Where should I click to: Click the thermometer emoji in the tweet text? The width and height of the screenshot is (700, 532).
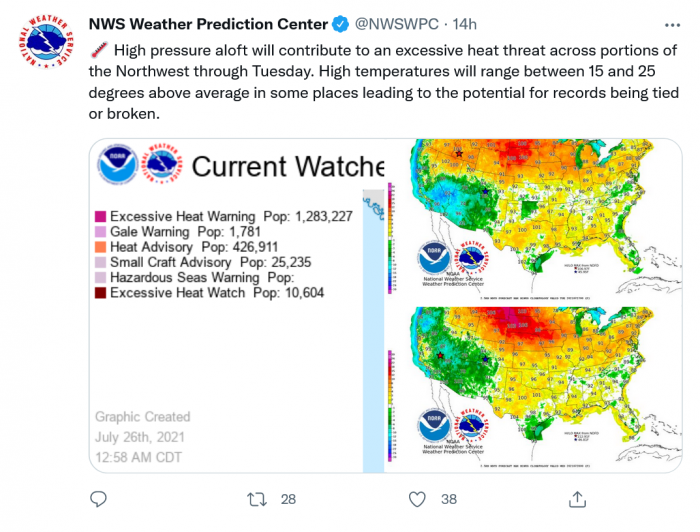coord(99,50)
